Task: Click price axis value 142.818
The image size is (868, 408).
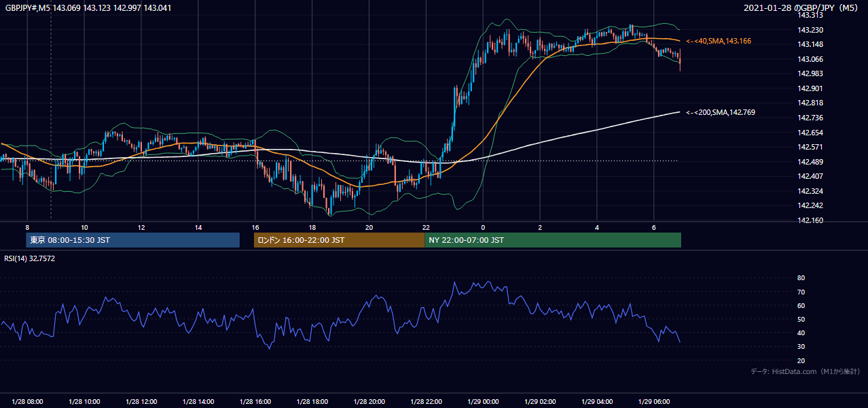Action: (810, 103)
